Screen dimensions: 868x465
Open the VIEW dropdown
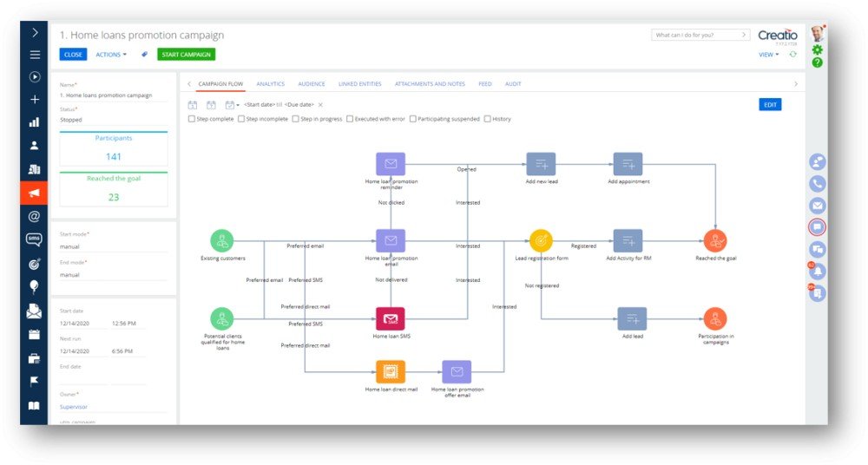tap(768, 55)
